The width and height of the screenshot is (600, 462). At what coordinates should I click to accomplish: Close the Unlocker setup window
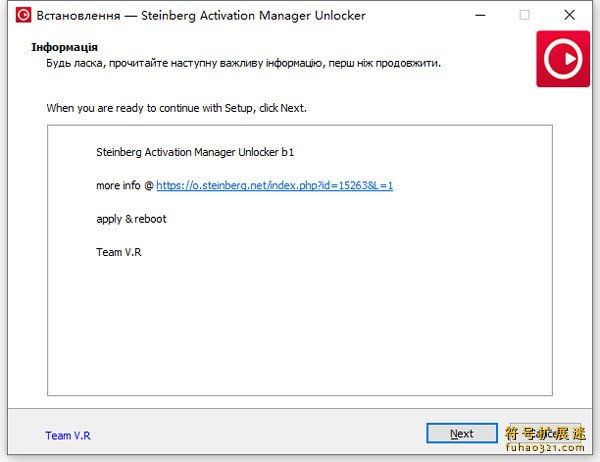click(x=569, y=15)
